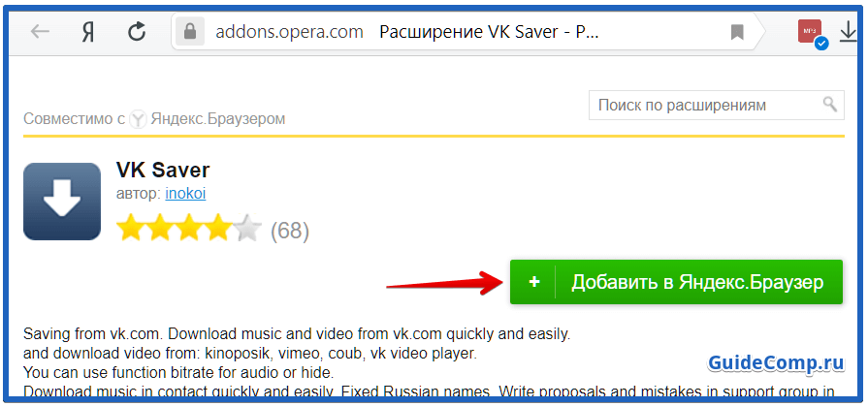Open the red MP3 extension icon

click(x=811, y=33)
